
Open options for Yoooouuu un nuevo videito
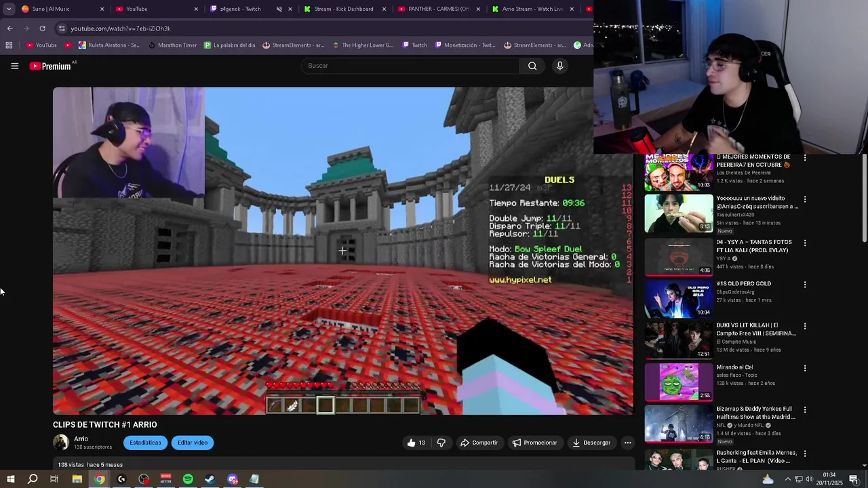click(x=805, y=199)
